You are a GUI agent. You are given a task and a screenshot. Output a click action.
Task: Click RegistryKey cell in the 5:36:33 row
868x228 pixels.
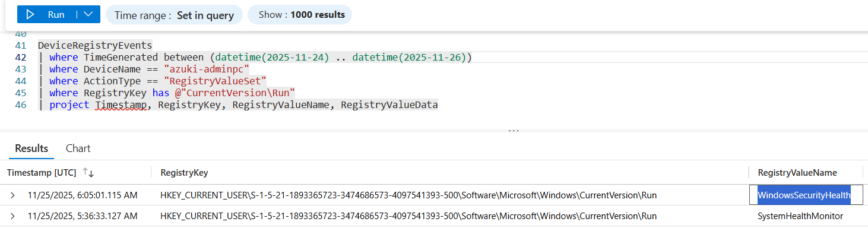408,216
